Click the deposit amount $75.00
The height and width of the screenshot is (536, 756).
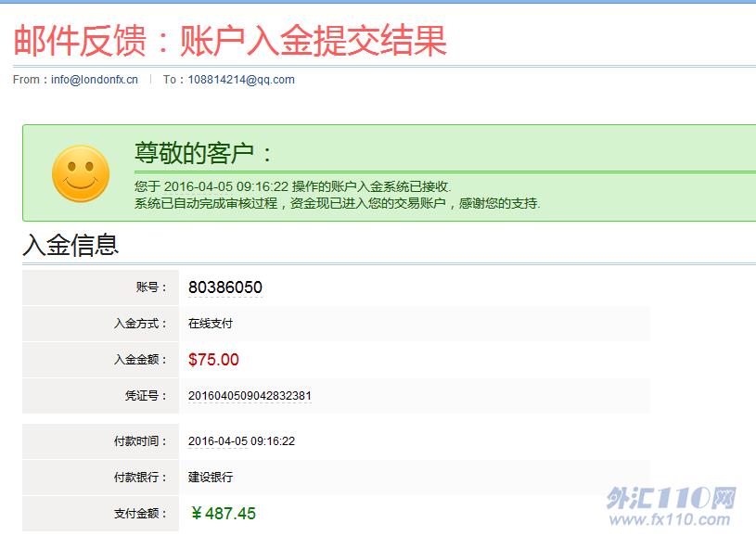click(213, 360)
